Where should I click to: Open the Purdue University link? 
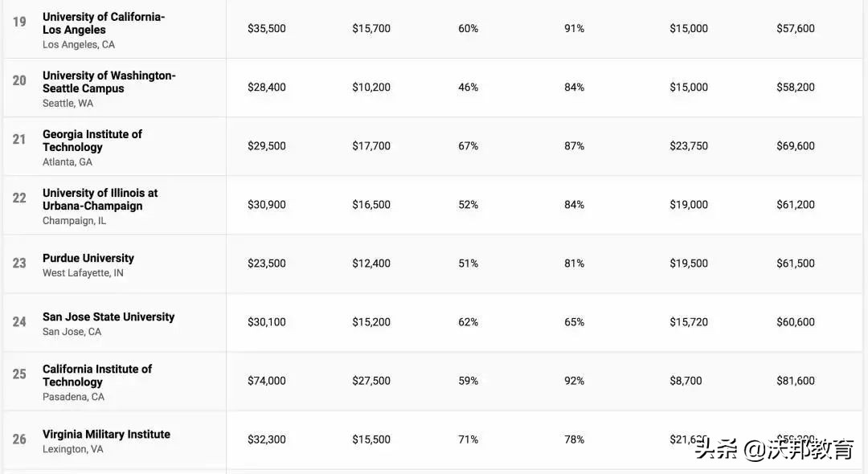[x=88, y=258]
